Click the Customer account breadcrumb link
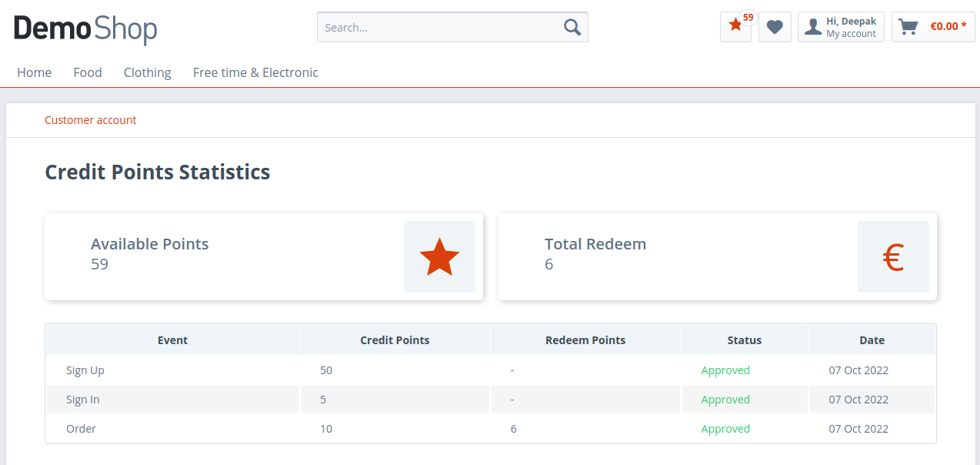The image size is (980, 465). pos(91,120)
